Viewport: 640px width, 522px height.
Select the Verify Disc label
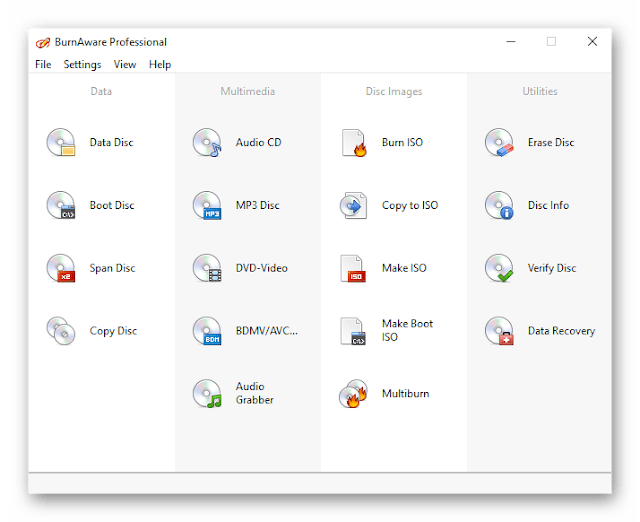click(x=552, y=268)
